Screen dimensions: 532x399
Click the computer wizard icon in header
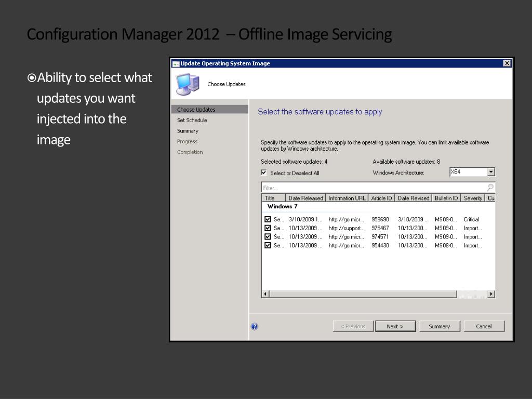click(x=187, y=84)
